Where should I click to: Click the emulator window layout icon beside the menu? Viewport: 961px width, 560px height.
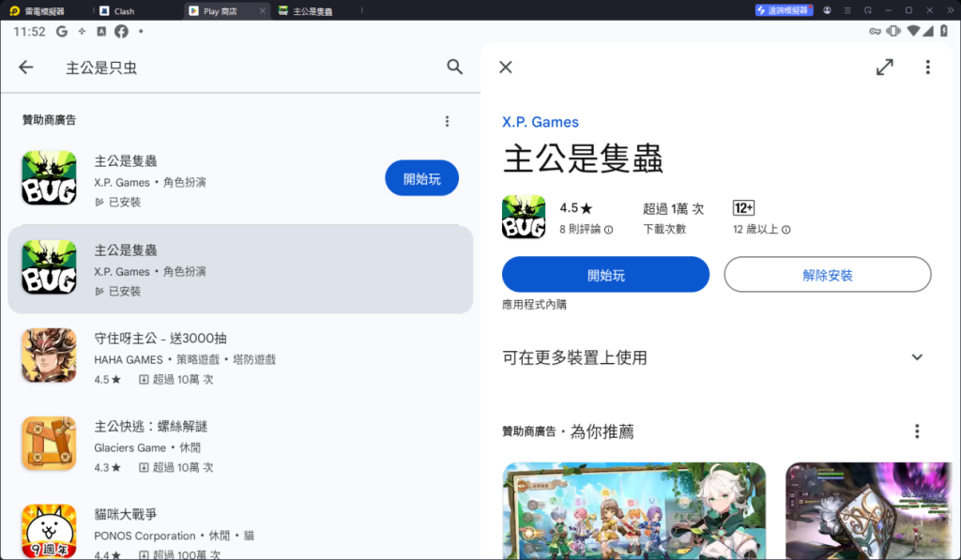tap(868, 10)
